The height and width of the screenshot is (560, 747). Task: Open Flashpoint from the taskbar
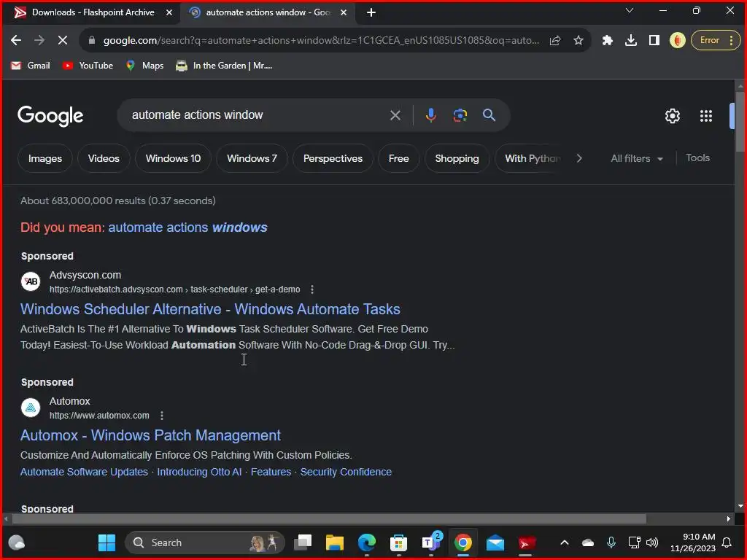click(527, 542)
